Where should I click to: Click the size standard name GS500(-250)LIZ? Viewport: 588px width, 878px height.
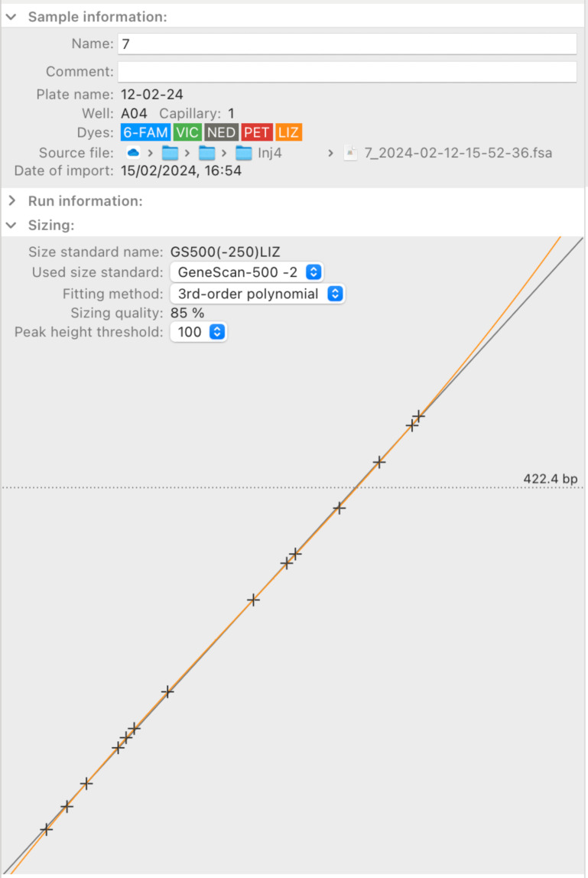pyautogui.click(x=225, y=252)
